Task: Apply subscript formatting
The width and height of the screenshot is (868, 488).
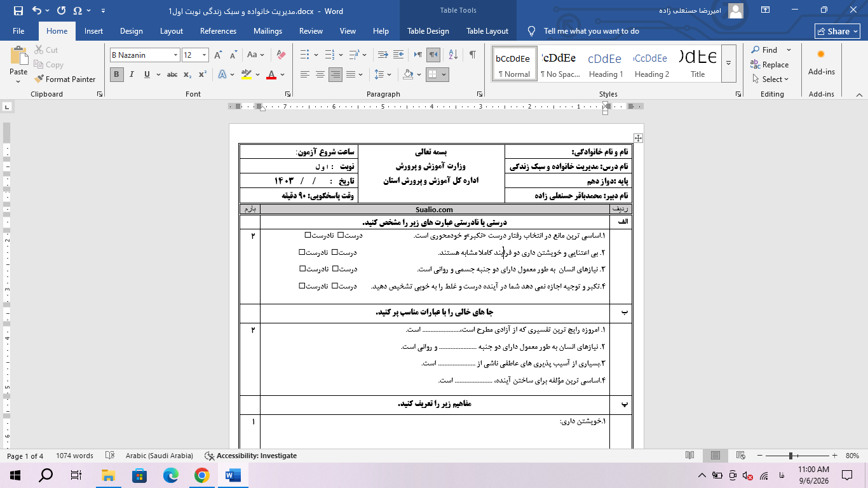Action: pyautogui.click(x=187, y=74)
